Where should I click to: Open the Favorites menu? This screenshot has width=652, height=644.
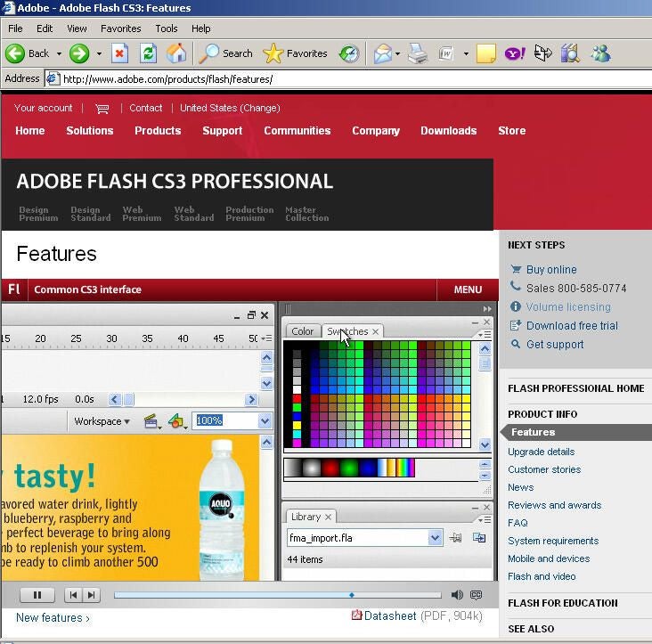pyautogui.click(x=120, y=29)
